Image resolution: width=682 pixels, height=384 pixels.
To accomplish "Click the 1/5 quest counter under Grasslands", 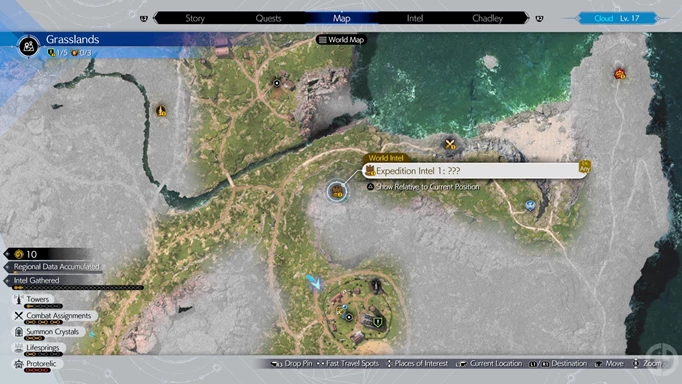I will tap(57, 53).
